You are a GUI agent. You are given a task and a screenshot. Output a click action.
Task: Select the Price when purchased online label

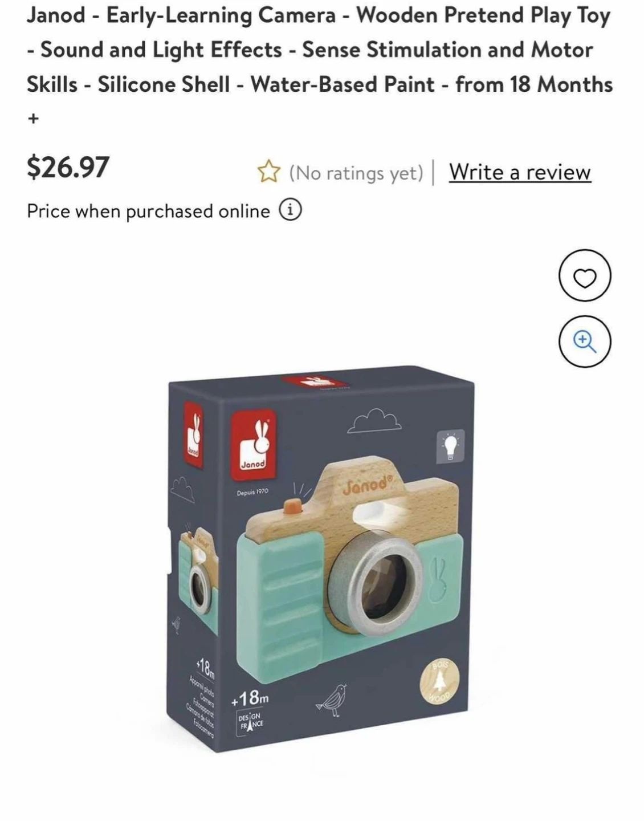coord(148,211)
